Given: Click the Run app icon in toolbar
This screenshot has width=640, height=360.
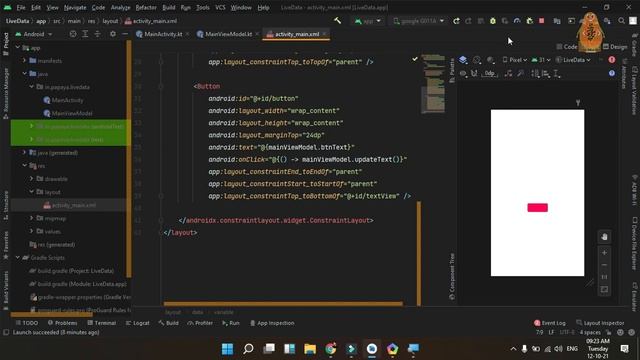Looking at the screenshot, I should 456,21.
